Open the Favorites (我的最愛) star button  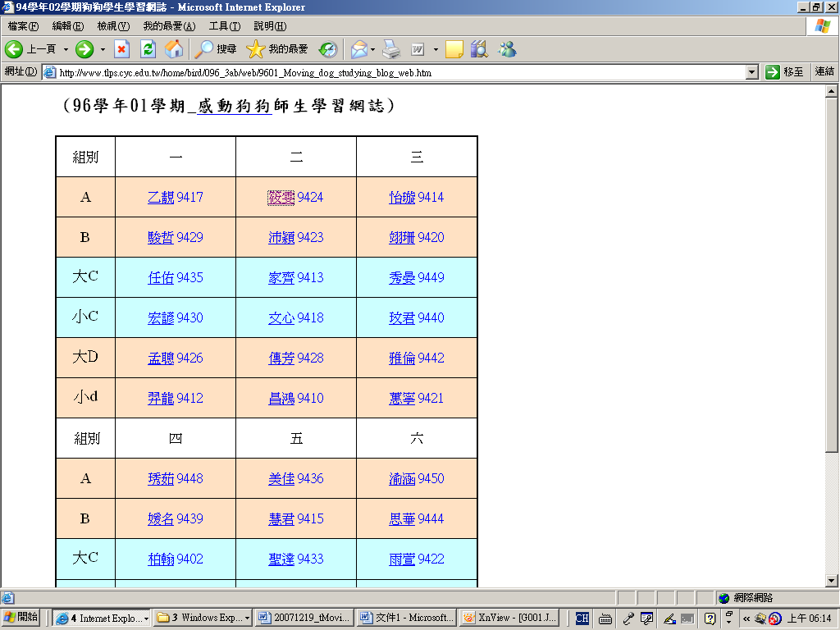pyautogui.click(x=277, y=49)
